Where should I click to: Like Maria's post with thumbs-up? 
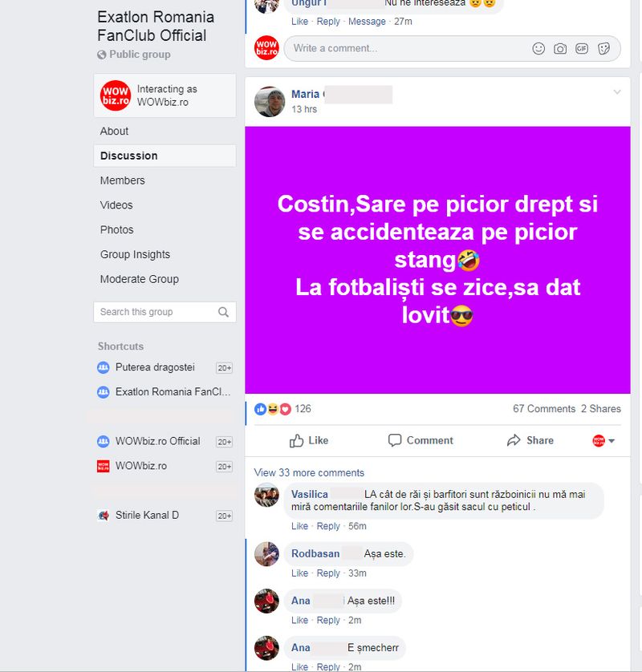(309, 440)
